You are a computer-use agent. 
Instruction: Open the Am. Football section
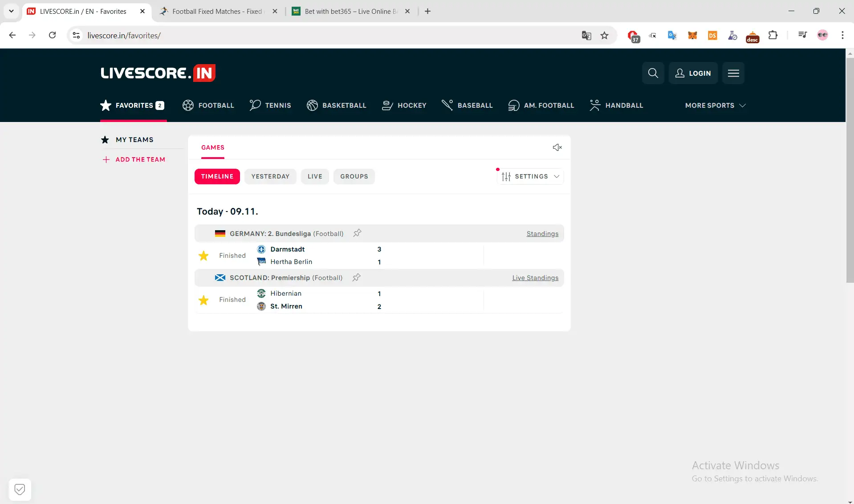[541, 106]
